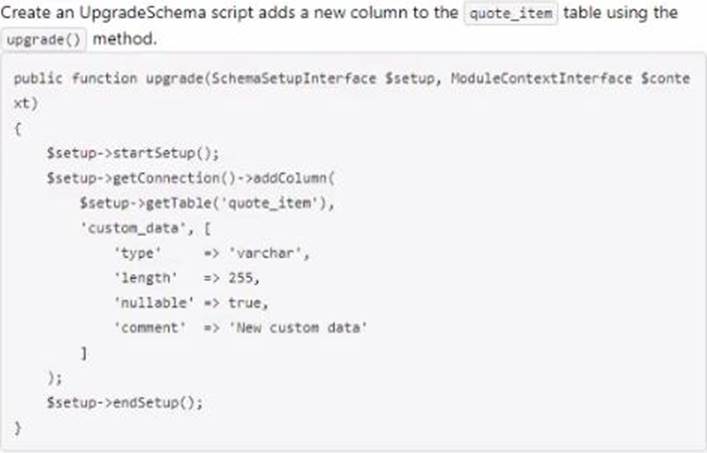Click the closing curly brace of function
The height and width of the screenshot is (453, 707).
[18, 428]
